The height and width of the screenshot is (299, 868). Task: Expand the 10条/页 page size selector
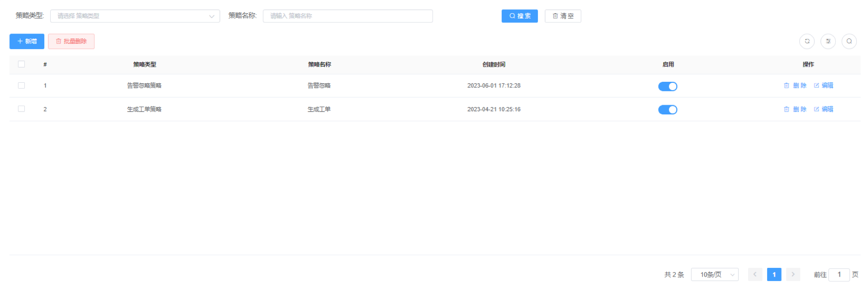click(x=714, y=275)
